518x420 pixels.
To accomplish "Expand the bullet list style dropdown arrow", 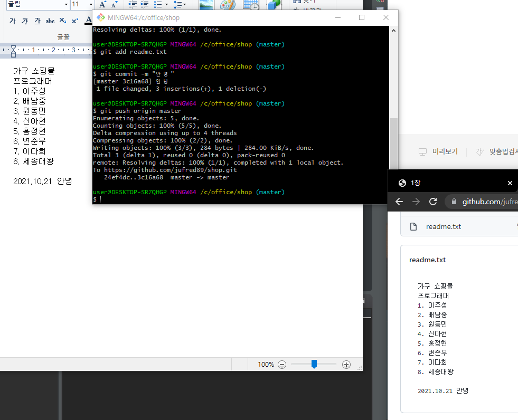I will [166, 5].
